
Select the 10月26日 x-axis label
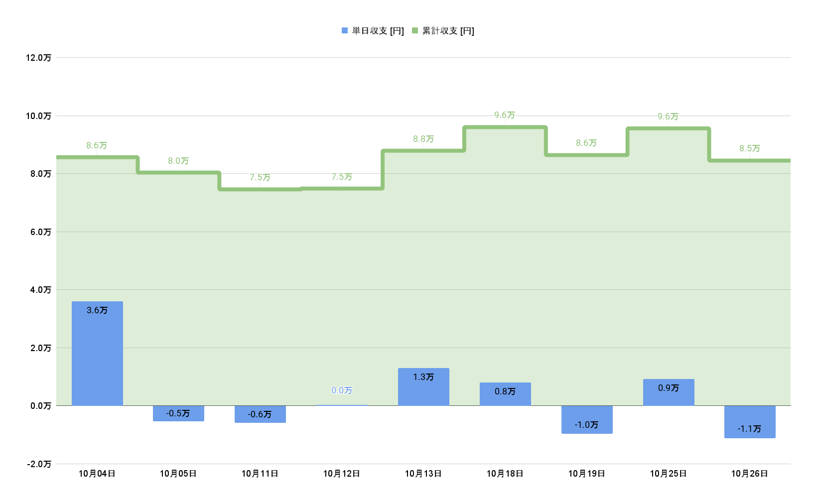(750, 474)
